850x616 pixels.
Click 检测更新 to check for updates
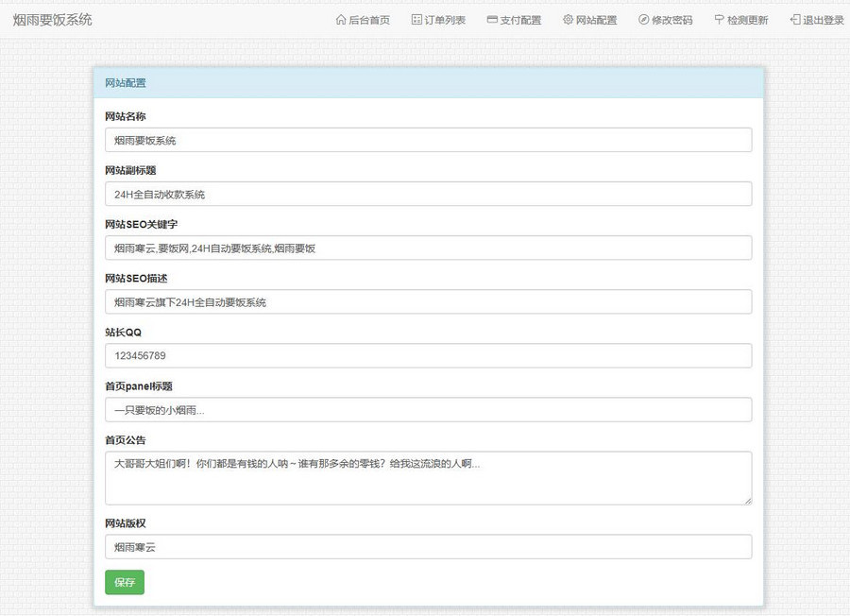tap(747, 19)
